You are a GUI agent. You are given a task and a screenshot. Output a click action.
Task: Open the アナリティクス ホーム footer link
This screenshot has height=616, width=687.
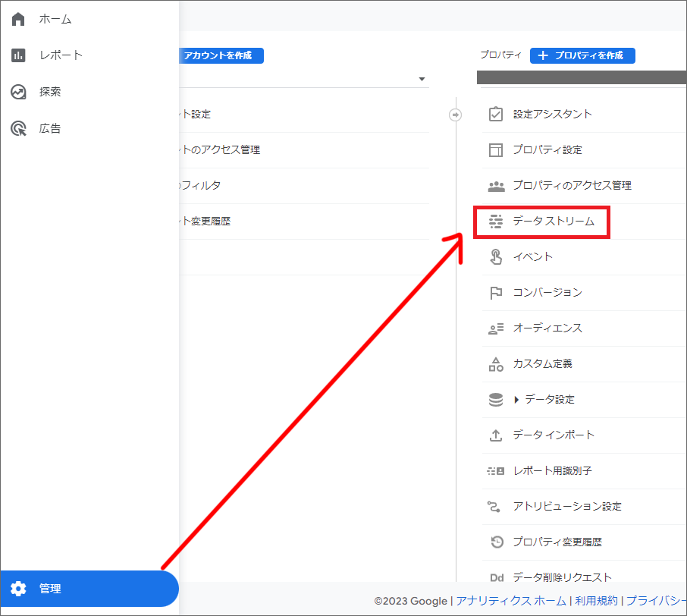511,601
